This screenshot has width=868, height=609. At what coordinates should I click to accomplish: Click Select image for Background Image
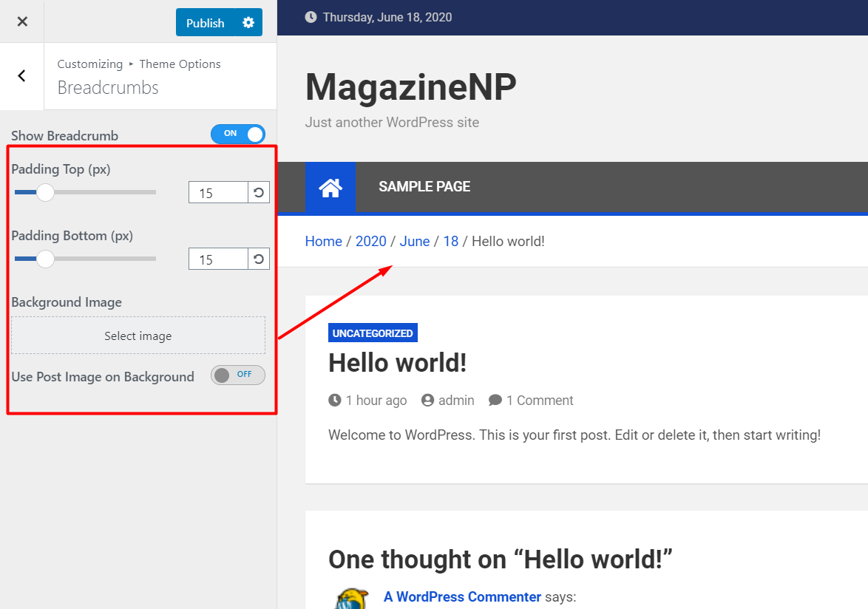[x=138, y=336]
